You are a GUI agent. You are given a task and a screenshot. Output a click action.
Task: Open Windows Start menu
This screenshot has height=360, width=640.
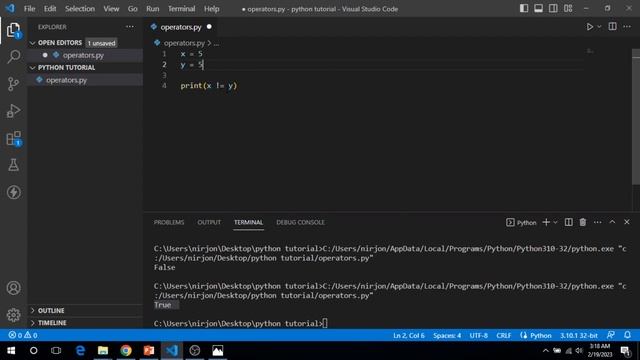(11, 351)
